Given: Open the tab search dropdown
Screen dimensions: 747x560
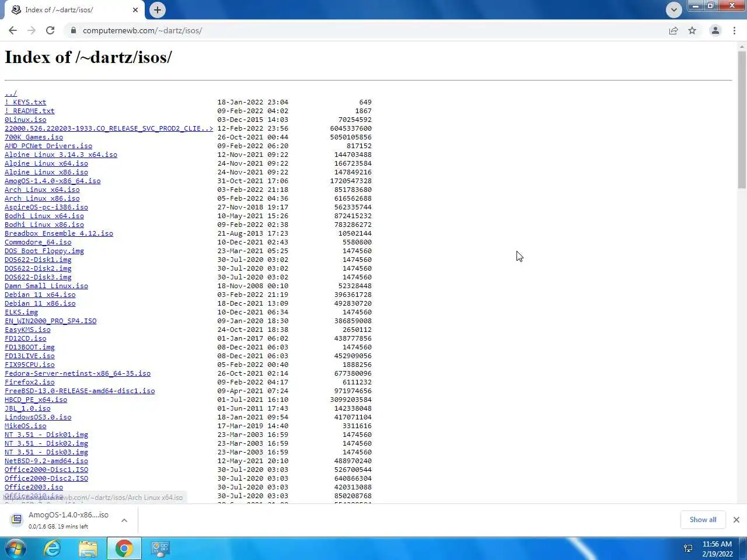Looking at the screenshot, I should [673, 9].
